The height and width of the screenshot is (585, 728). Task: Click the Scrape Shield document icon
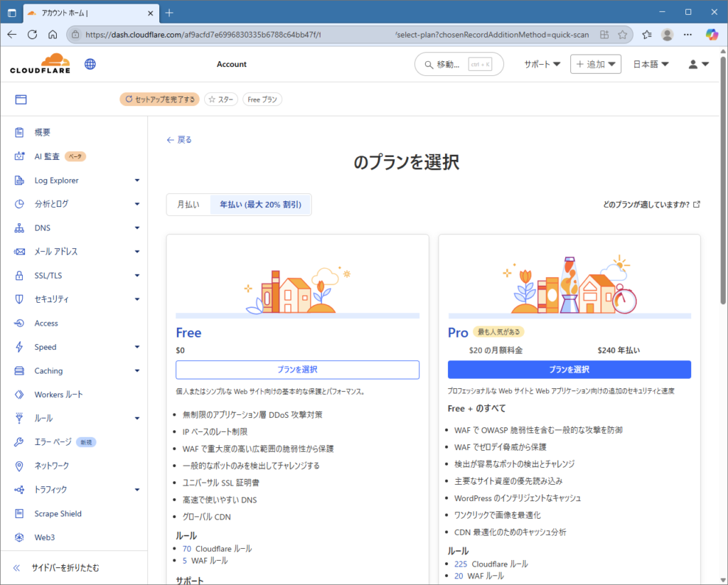(19, 513)
